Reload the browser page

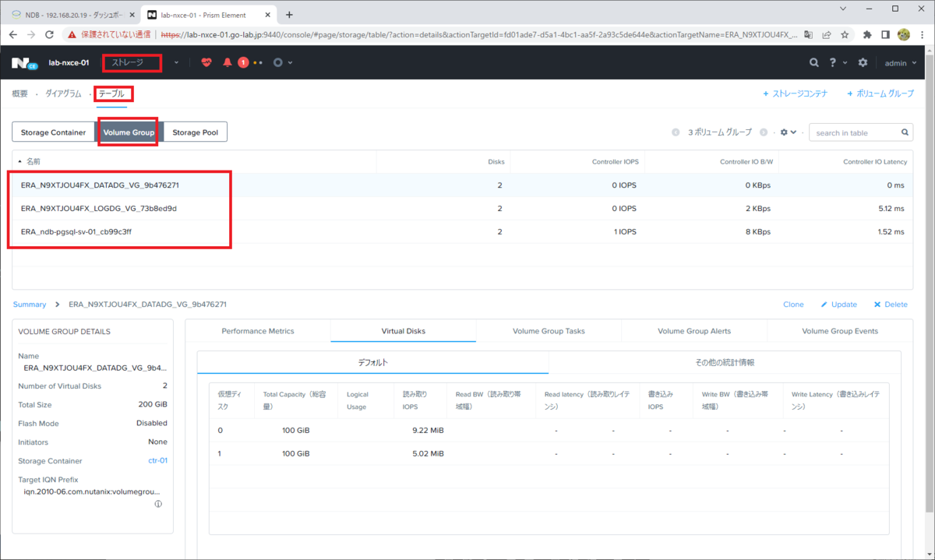(49, 34)
